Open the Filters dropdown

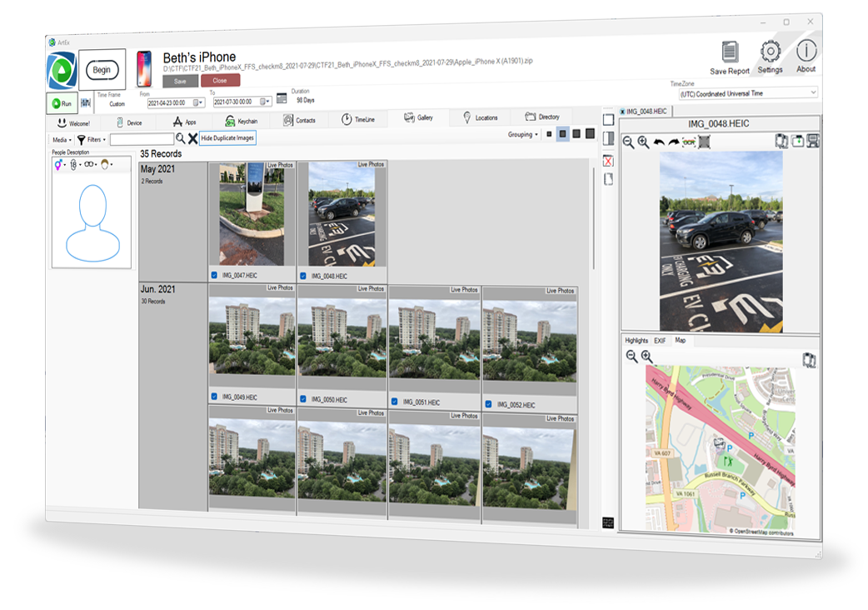(92, 139)
